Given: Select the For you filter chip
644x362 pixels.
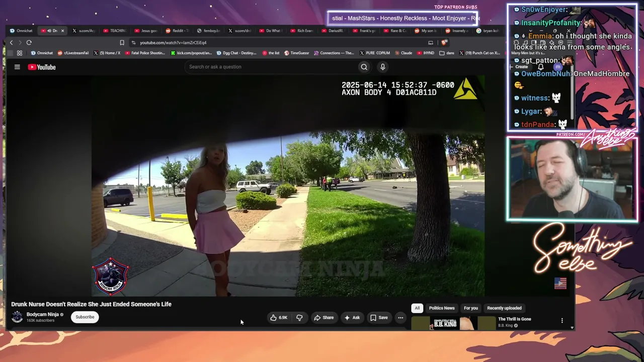Looking at the screenshot, I should click(471, 308).
